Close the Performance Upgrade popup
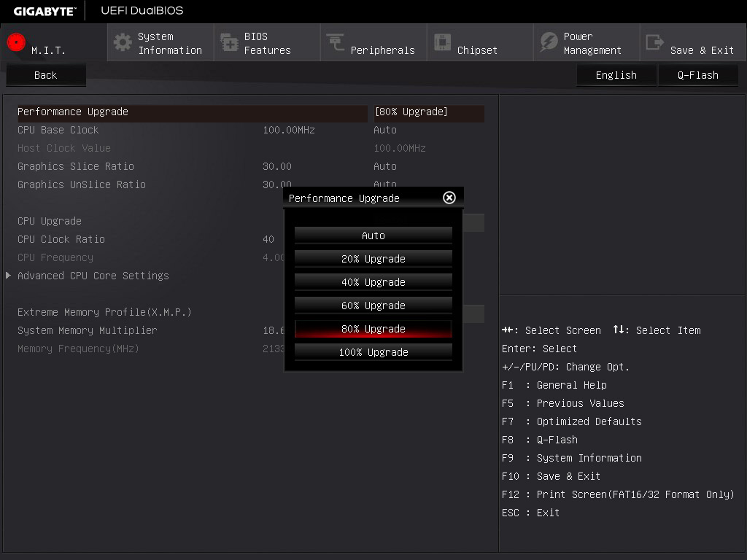The image size is (747, 560). pos(449,198)
